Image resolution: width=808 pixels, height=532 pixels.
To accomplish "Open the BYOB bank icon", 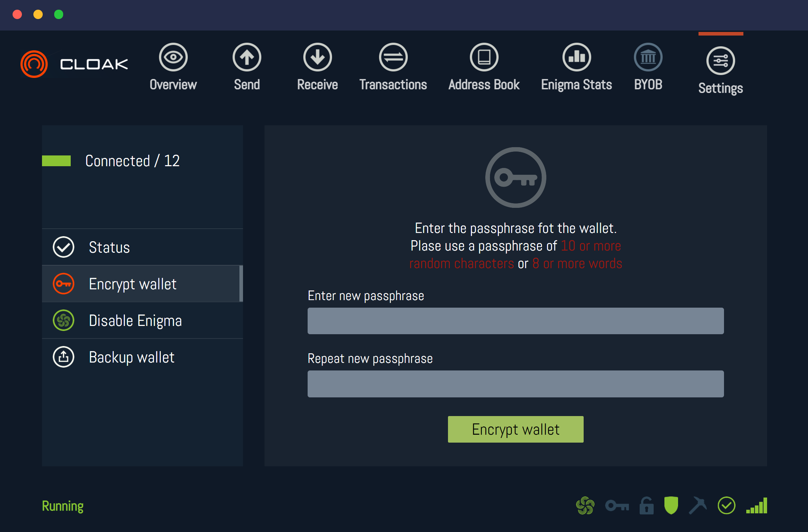I will [x=648, y=57].
